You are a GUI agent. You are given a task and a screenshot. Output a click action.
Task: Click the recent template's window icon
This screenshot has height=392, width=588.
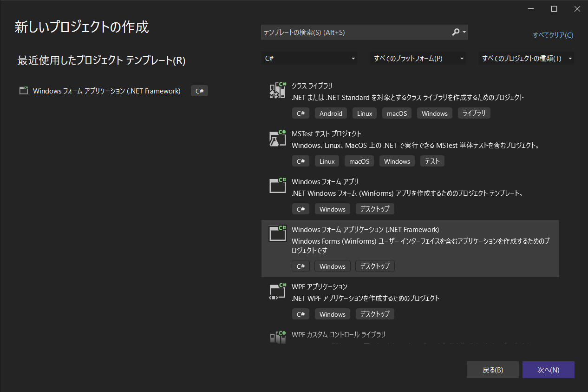click(x=24, y=91)
